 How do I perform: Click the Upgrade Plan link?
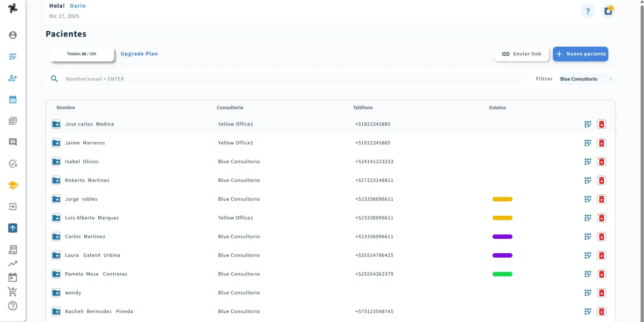click(140, 54)
